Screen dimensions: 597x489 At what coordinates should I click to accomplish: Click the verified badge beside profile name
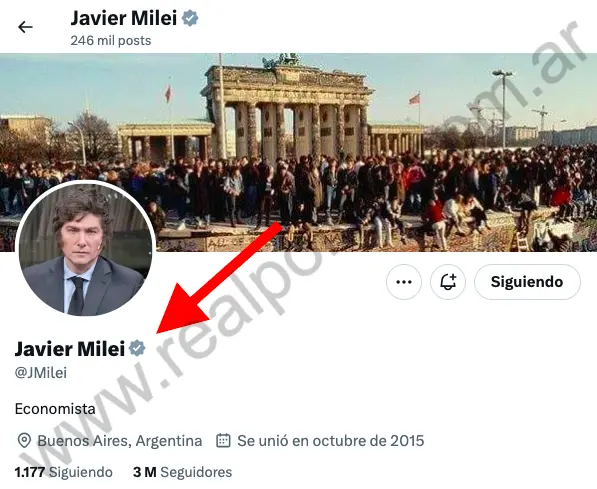tap(137, 348)
